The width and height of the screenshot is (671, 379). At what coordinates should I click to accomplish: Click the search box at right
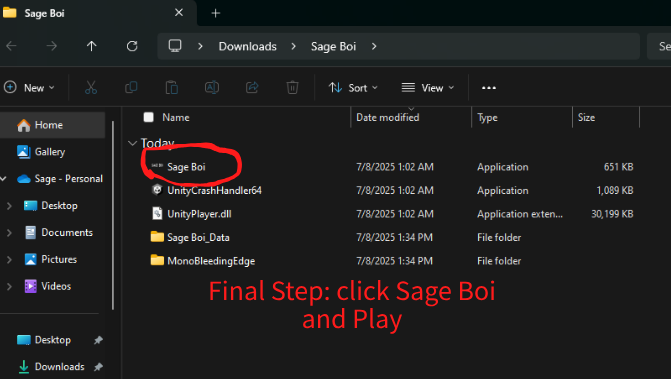click(x=659, y=46)
